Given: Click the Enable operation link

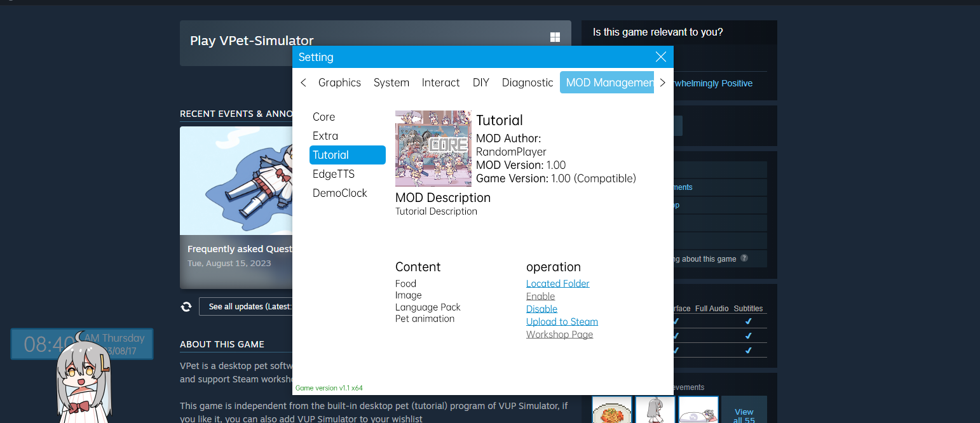Looking at the screenshot, I should point(541,296).
